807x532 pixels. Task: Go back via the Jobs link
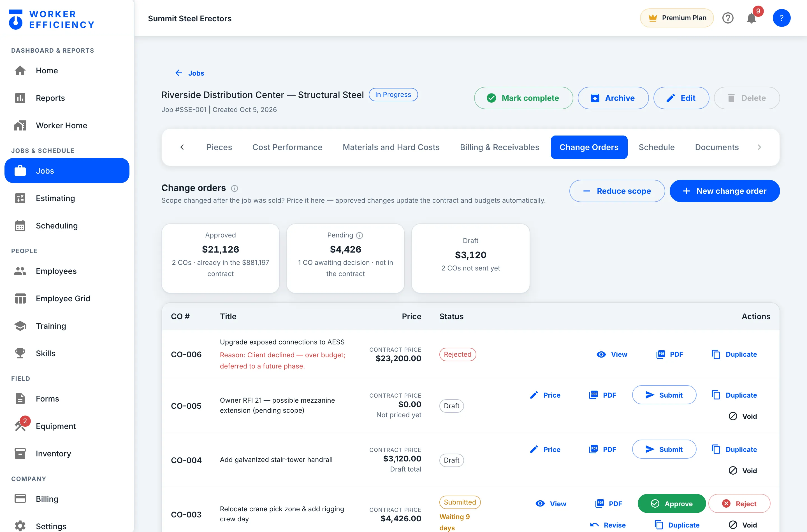click(189, 73)
